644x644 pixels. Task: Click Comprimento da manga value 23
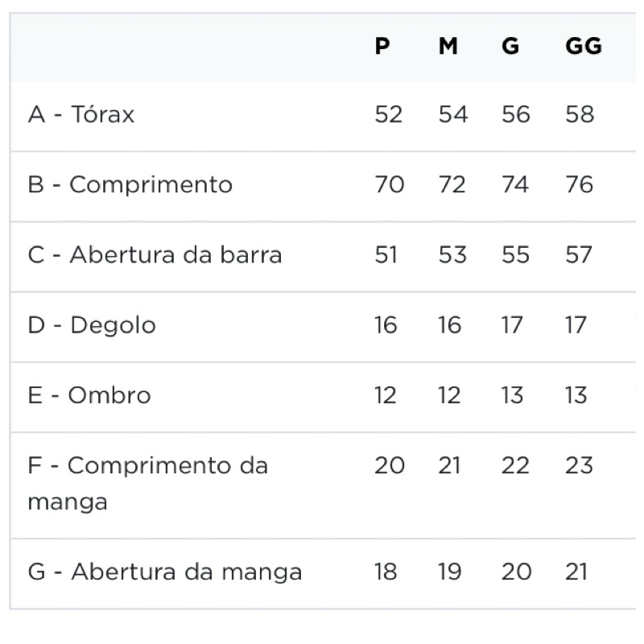pos(580,465)
